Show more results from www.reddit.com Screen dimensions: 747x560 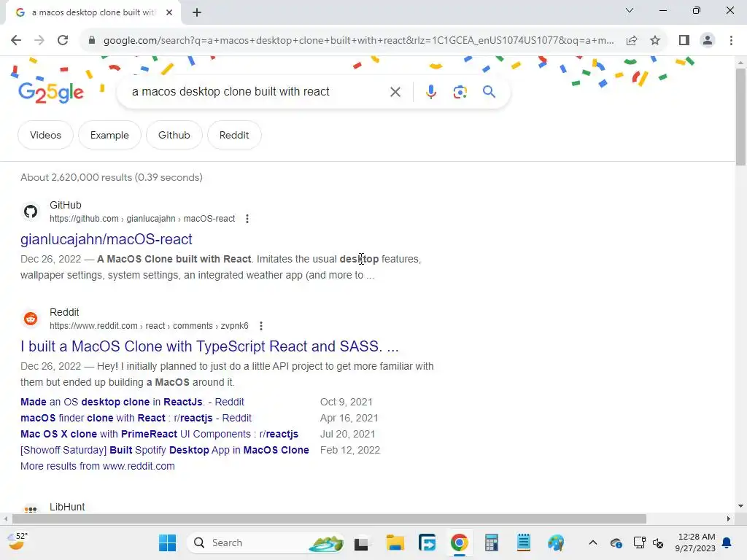point(98,466)
